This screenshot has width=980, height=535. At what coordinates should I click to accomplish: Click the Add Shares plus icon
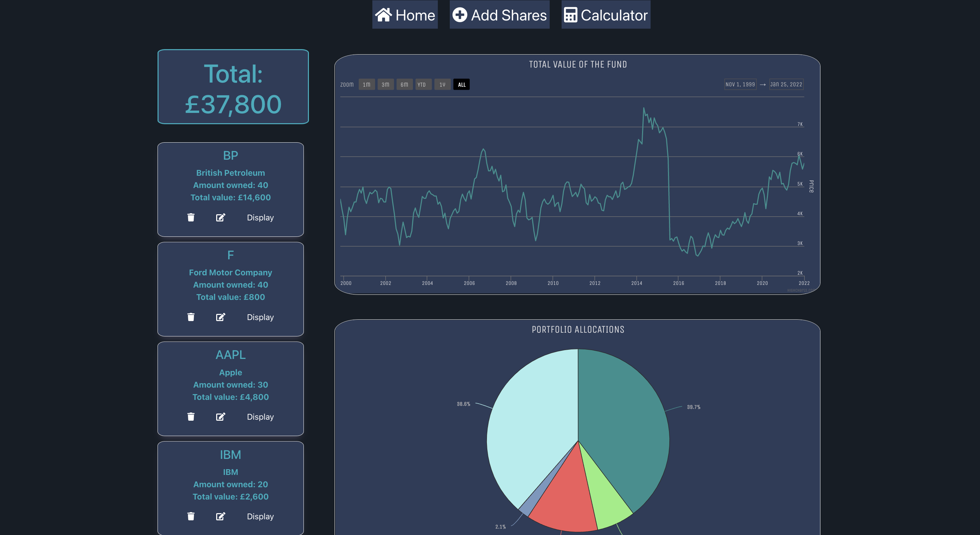tap(460, 15)
